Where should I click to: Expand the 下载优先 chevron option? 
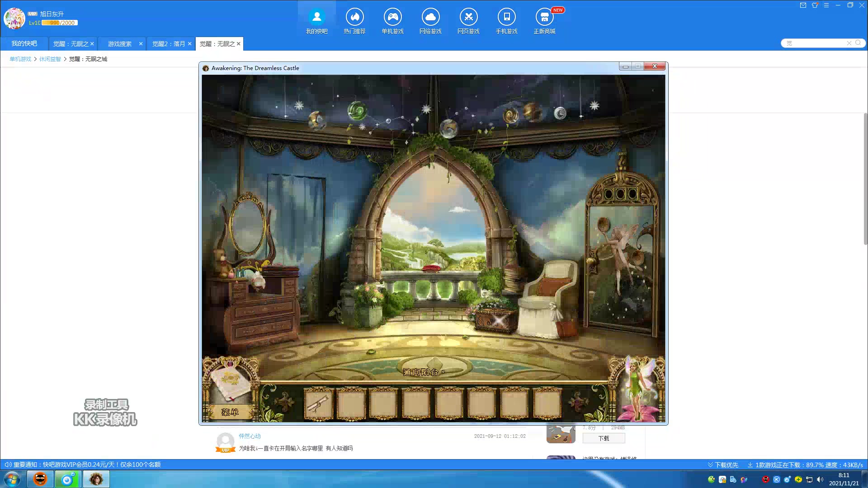tap(723, 465)
